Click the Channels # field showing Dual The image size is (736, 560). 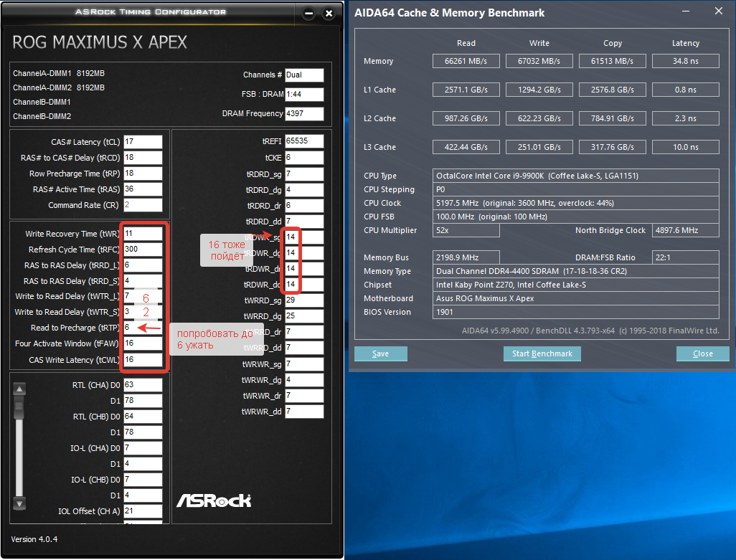coord(304,75)
